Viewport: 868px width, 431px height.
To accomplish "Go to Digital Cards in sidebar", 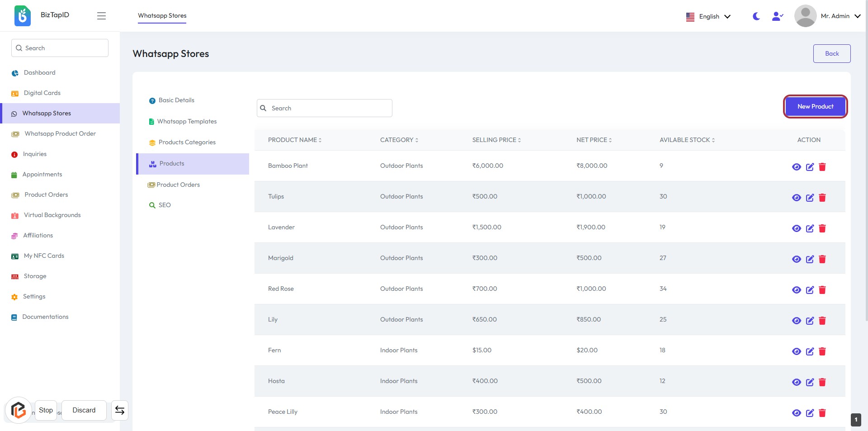I will tap(42, 93).
